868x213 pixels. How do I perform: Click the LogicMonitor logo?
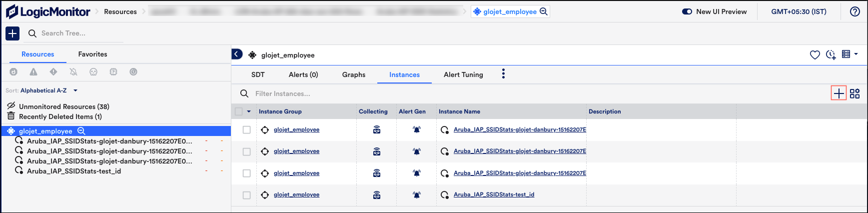pos(48,11)
